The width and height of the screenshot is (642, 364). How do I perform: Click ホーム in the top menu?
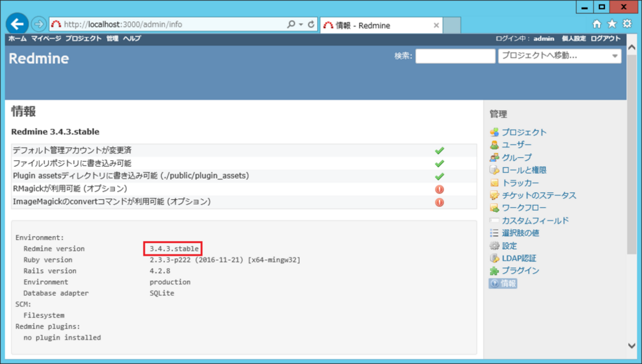(x=17, y=38)
